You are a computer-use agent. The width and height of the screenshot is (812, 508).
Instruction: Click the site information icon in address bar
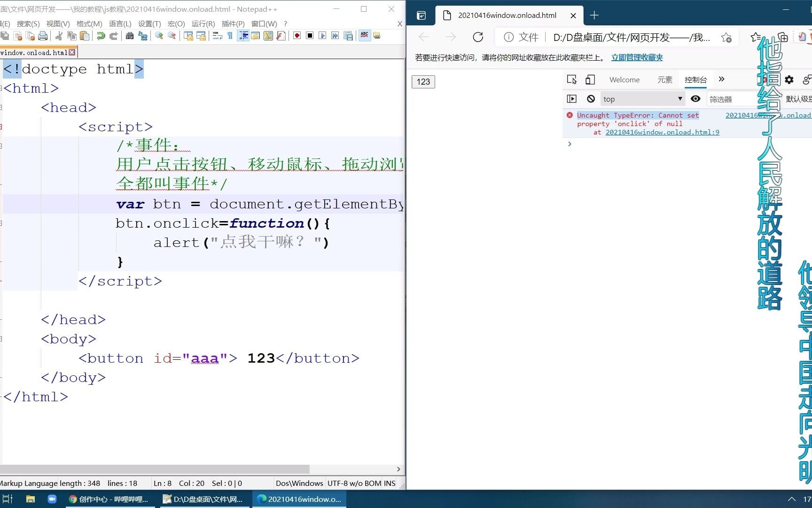[508, 37]
